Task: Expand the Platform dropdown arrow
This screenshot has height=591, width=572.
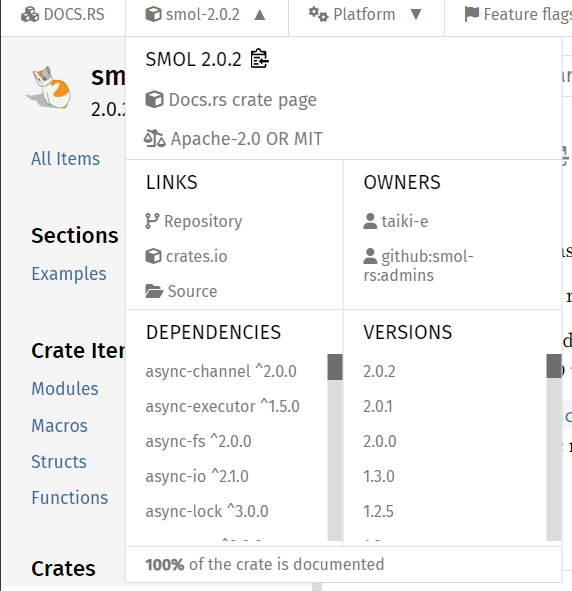Action: tap(416, 15)
